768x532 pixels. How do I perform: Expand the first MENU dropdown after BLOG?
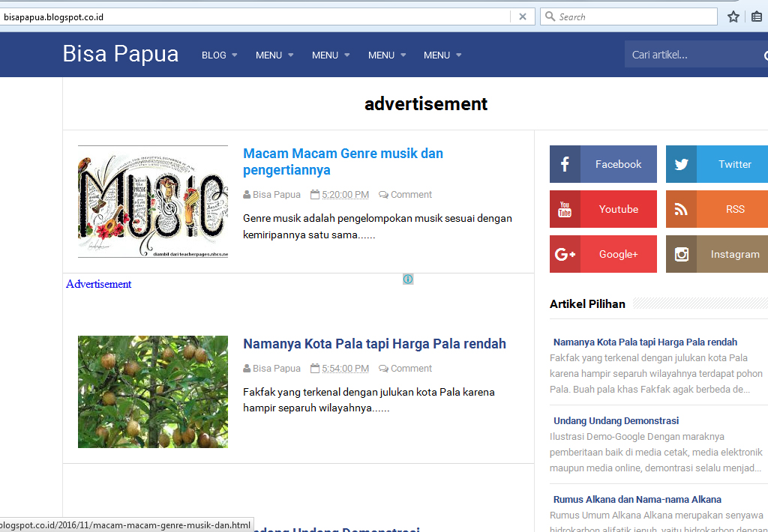274,55
